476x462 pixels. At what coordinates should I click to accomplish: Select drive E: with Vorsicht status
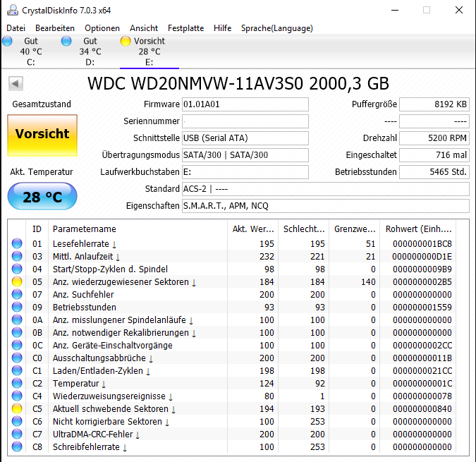149,51
